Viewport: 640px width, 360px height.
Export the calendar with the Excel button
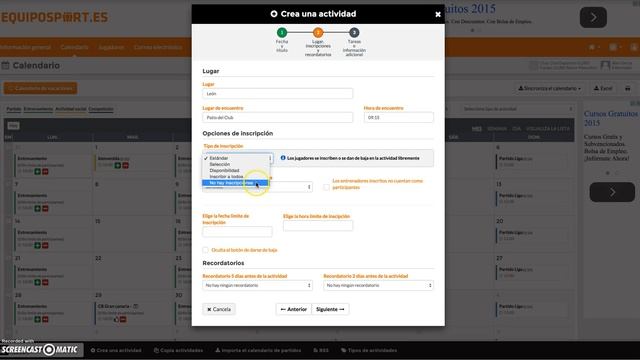pyautogui.click(x=603, y=88)
